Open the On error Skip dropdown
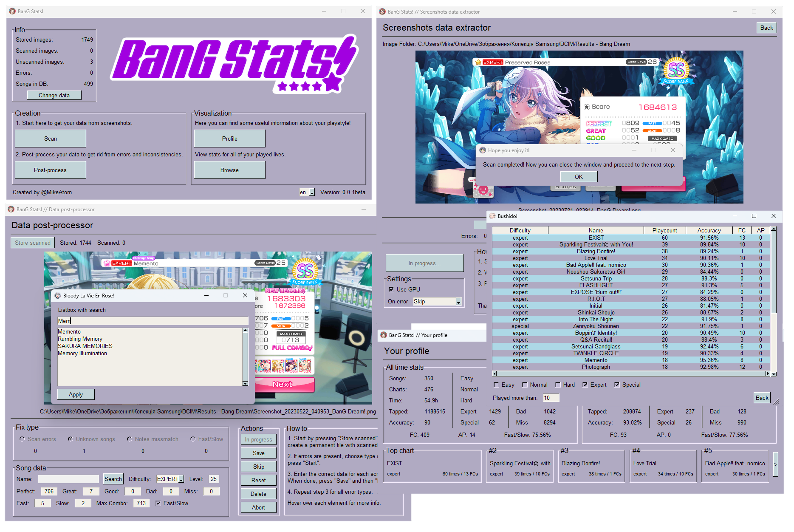 click(x=458, y=302)
